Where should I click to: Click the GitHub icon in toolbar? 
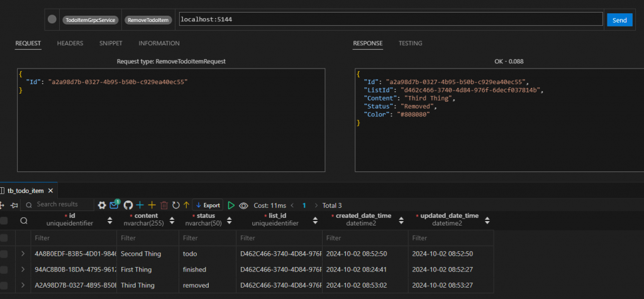pos(128,205)
